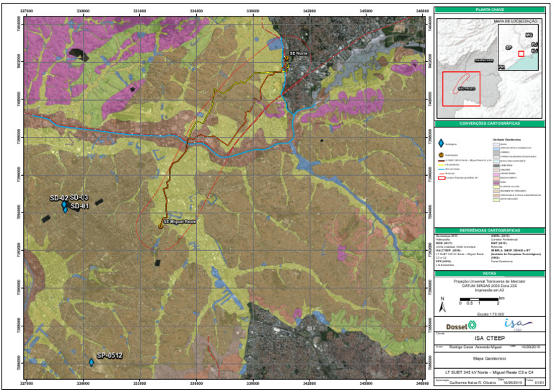Click the purple geotechnical unit swatch in the legend
Screen dimensions: 554x392
(496, 183)
